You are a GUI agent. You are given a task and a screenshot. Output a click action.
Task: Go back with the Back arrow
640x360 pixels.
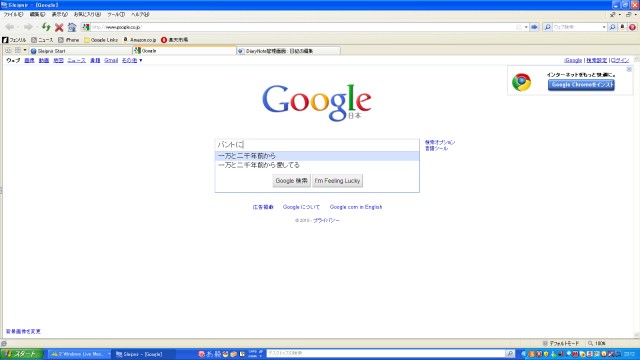coord(9,27)
